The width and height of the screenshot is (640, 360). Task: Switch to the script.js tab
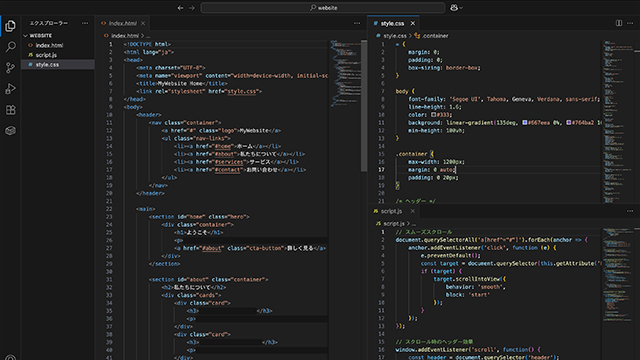click(x=391, y=211)
